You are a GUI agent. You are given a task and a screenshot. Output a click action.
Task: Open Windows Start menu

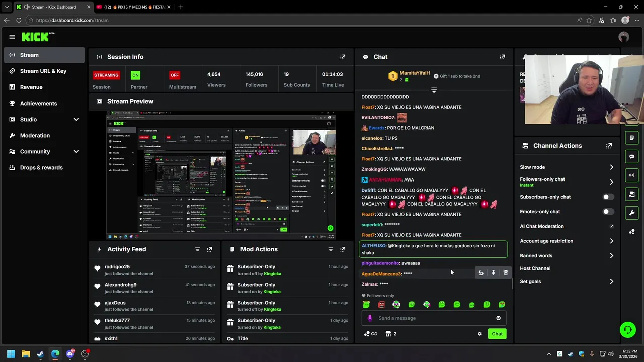pyautogui.click(x=11, y=354)
